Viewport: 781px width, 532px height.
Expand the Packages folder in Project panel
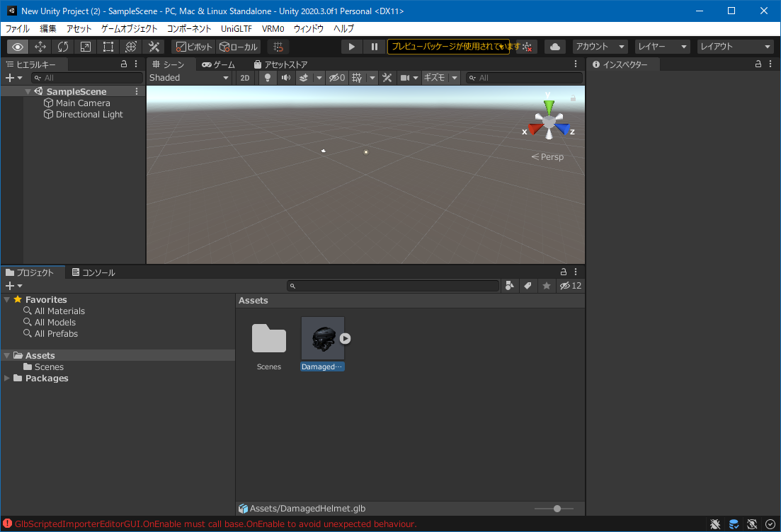point(8,378)
